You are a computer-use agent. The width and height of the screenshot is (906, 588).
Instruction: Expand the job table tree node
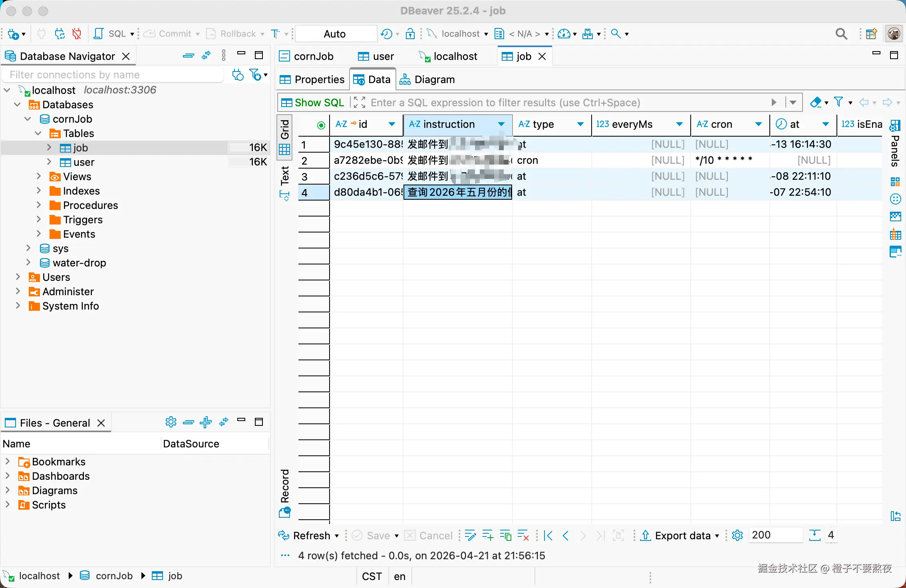49,147
